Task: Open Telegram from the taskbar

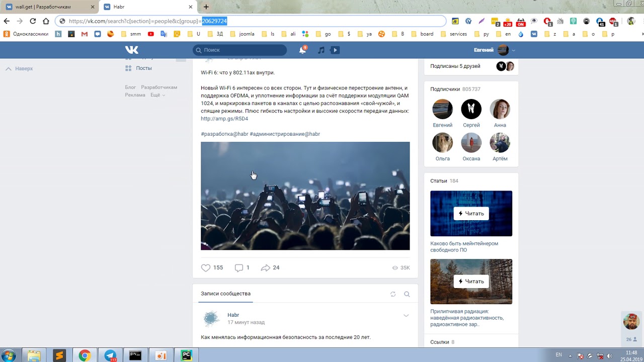Action: 110,355
